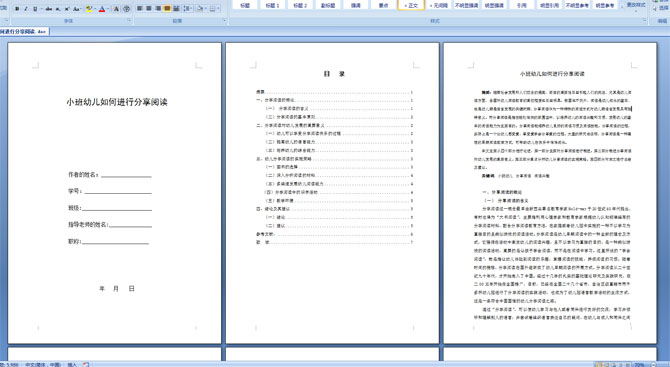Select the 小班幼儿如何进行分享阅读 document tab
The height and width of the screenshot is (367, 670).
pos(24,32)
